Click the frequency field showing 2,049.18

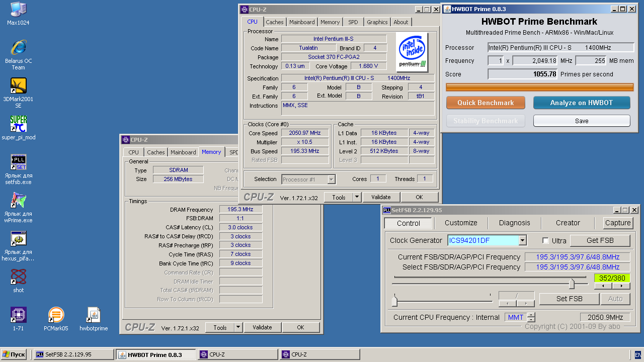pos(536,61)
